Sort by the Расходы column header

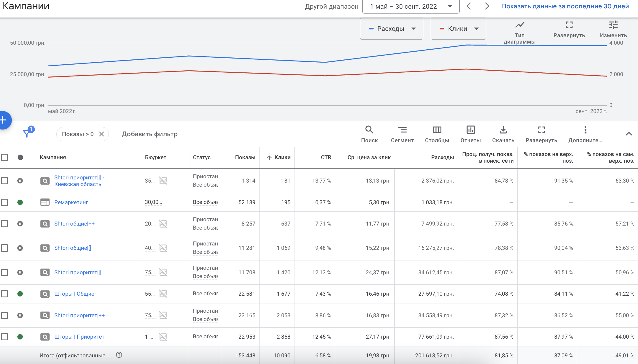click(x=442, y=157)
